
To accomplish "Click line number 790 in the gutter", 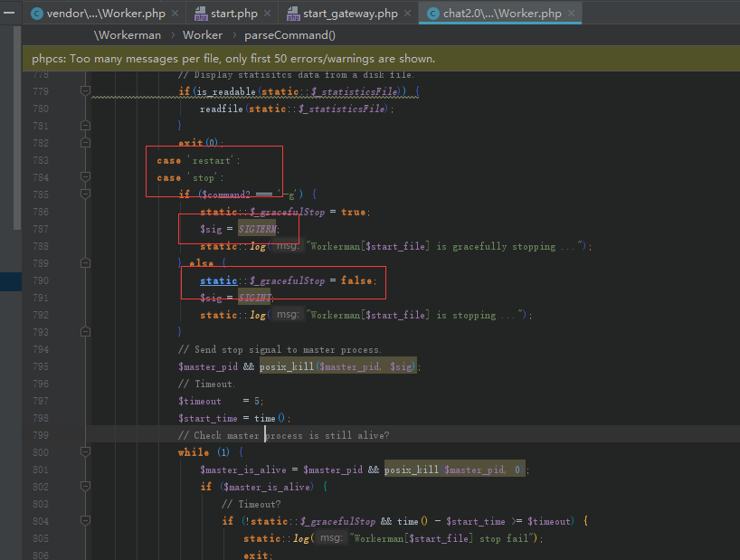I will [41, 280].
